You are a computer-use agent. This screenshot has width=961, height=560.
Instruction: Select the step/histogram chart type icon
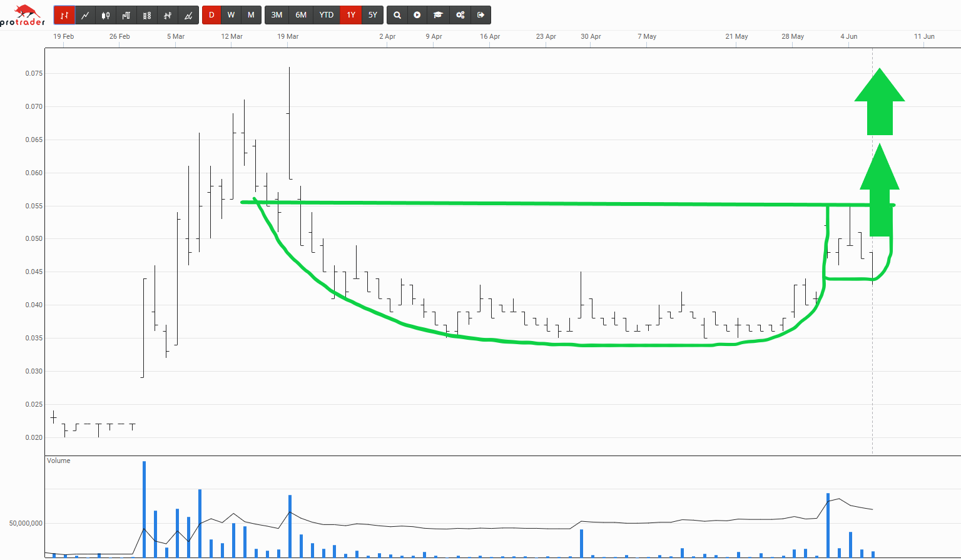click(126, 15)
